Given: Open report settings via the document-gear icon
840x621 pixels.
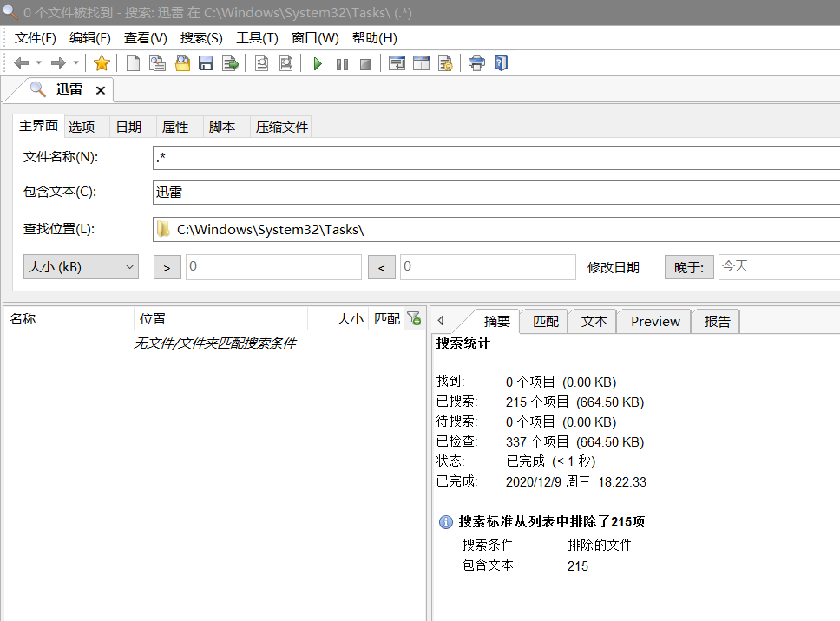Looking at the screenshot, I should point(445,62).
